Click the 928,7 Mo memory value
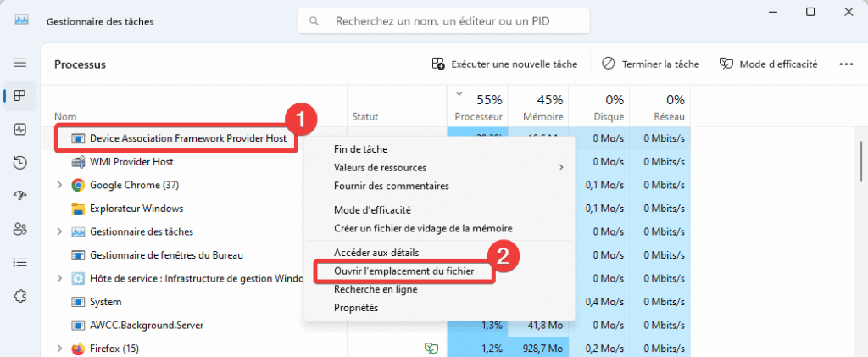The height and width of the screenshot is (357, 868). (542, 349)
